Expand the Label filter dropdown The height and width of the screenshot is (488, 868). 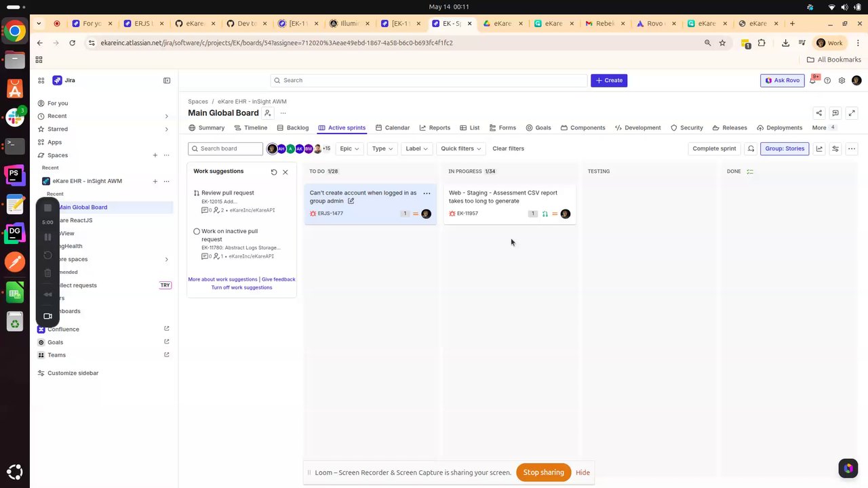416,148
